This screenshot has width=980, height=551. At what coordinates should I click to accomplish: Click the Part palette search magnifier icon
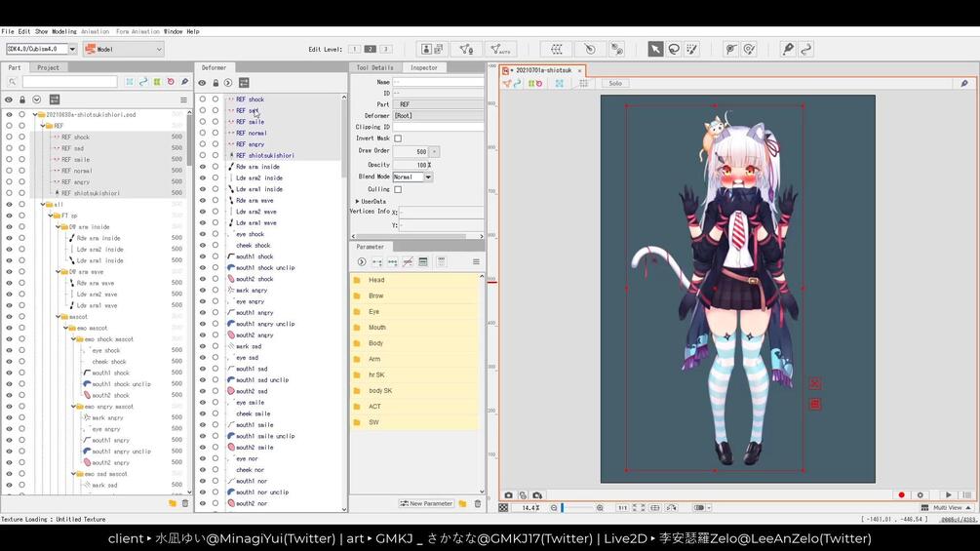pos(12,82)
